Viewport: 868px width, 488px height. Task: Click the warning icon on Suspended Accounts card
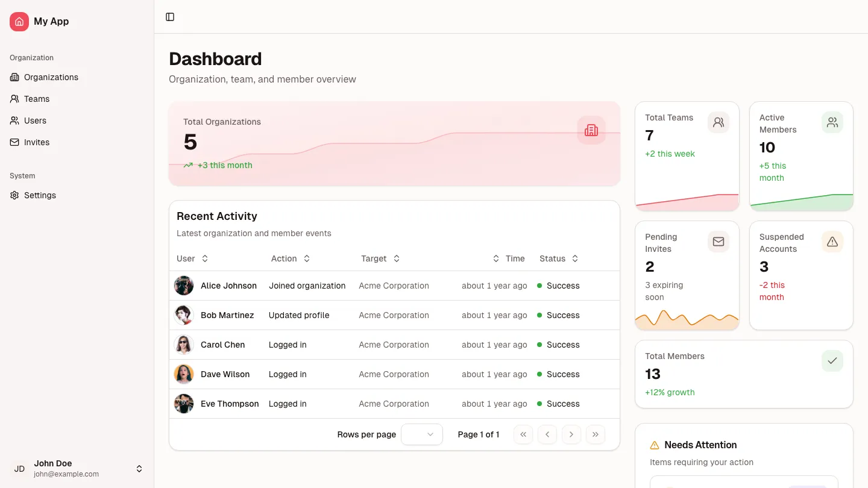coord(832,242)
